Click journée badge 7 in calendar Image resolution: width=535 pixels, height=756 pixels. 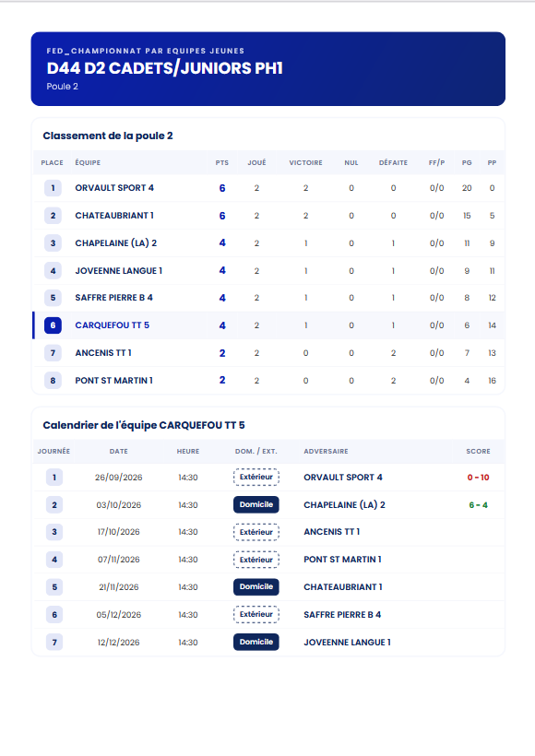pyautogui.click(x=54, y=643)
